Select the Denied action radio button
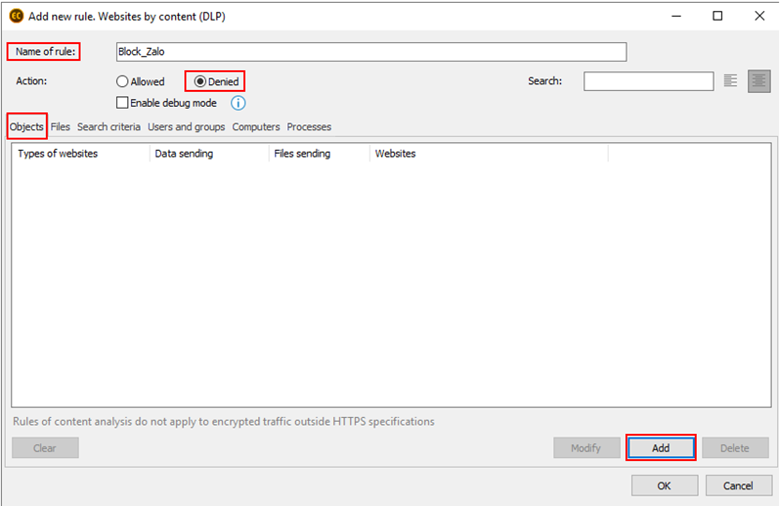Viewport: 780px width, 506px height. [x=200, y=82]
